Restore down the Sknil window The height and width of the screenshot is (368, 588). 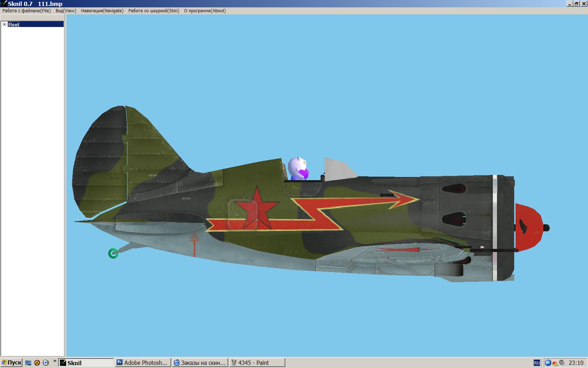(576, 4)
